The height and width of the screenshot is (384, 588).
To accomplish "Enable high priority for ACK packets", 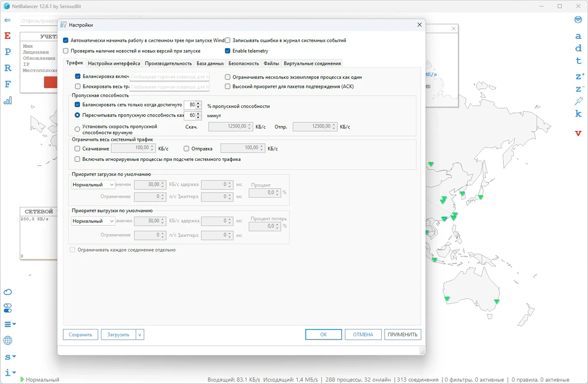I will tap(227, 86).
